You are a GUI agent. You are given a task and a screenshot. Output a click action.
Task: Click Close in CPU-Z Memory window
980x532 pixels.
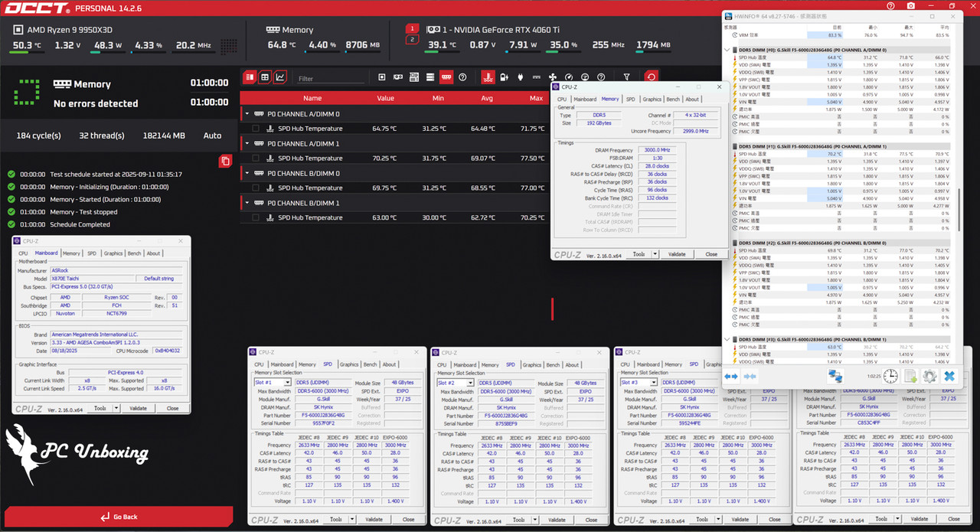click(x=711, y=254)
